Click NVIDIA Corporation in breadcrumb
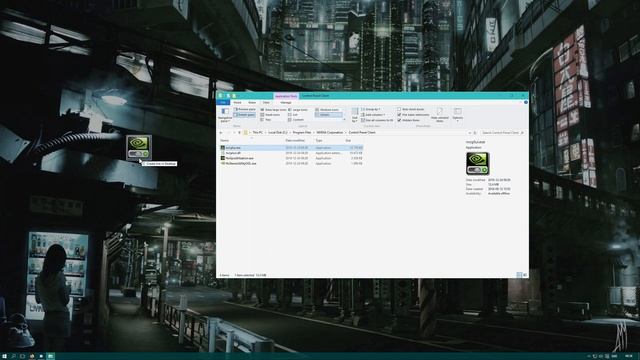 pos(330,133)
